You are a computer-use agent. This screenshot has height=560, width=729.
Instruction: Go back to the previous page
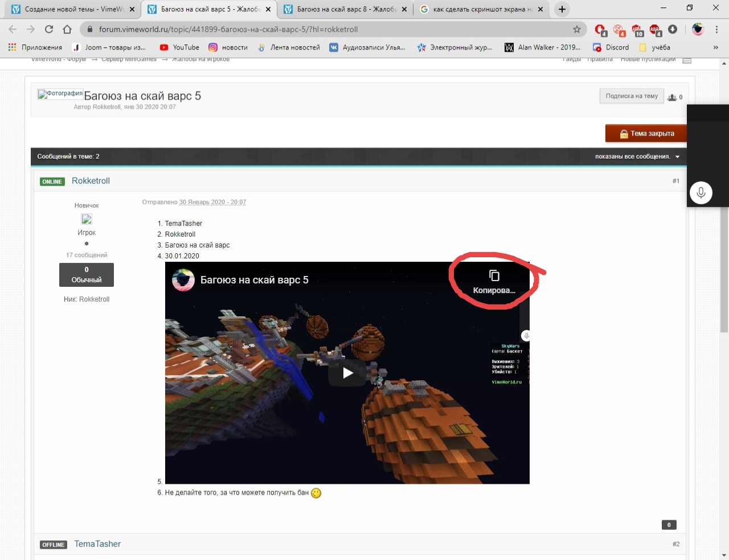[x=13, y=30]
